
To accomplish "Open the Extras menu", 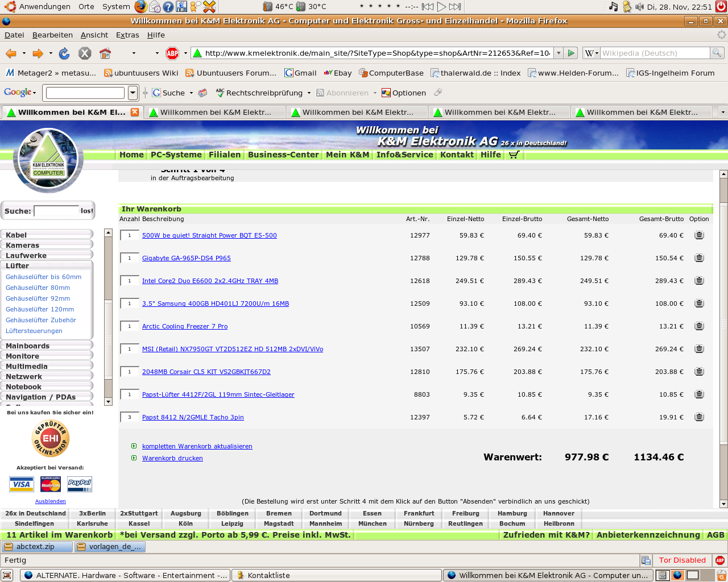I will pyautogui.click(x=127, y=35).
